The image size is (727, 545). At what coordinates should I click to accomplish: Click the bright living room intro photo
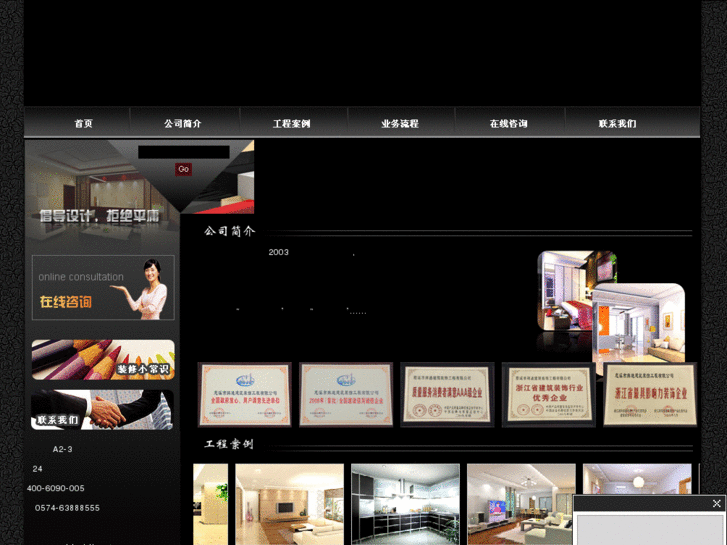coord(639,323)
